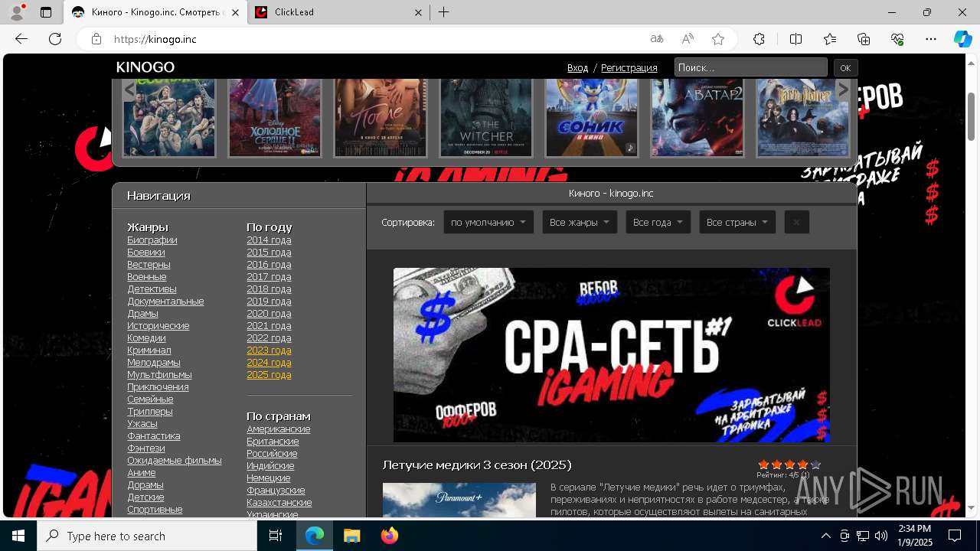Click the CPA-СЕТЬ iGaming banner
This screenshot has width=980, height=551.
click(x=611, y=355)
